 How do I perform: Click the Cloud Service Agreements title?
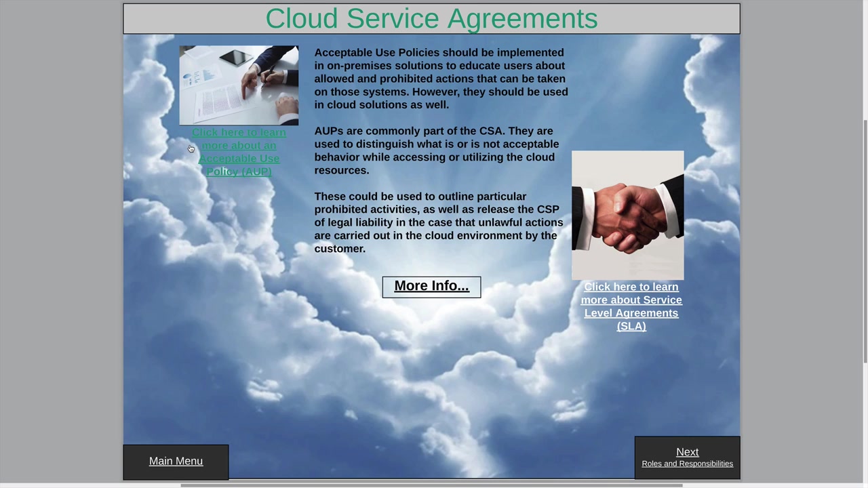click(431, 18)
